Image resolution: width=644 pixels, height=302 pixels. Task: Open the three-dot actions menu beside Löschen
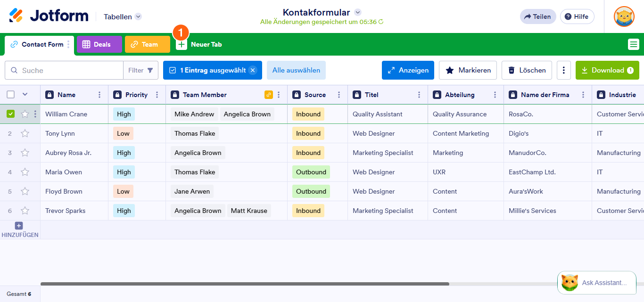coord(564,70)
